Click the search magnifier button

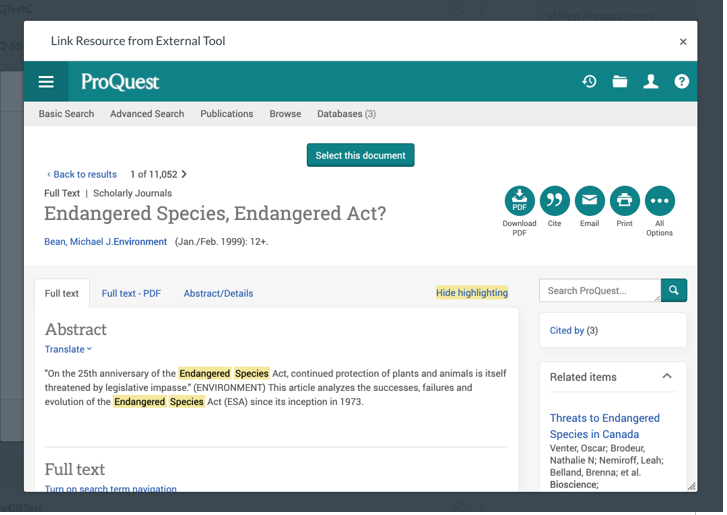[674, 291]
